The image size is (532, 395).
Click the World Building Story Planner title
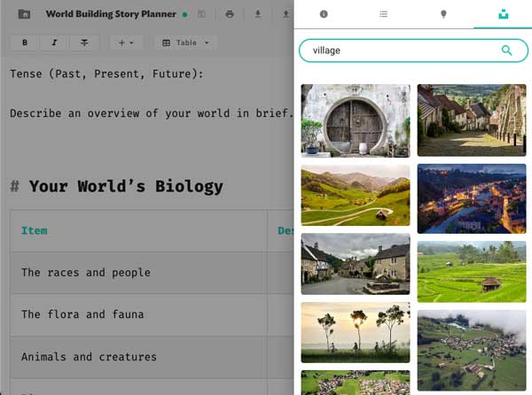tap(111, 14)
